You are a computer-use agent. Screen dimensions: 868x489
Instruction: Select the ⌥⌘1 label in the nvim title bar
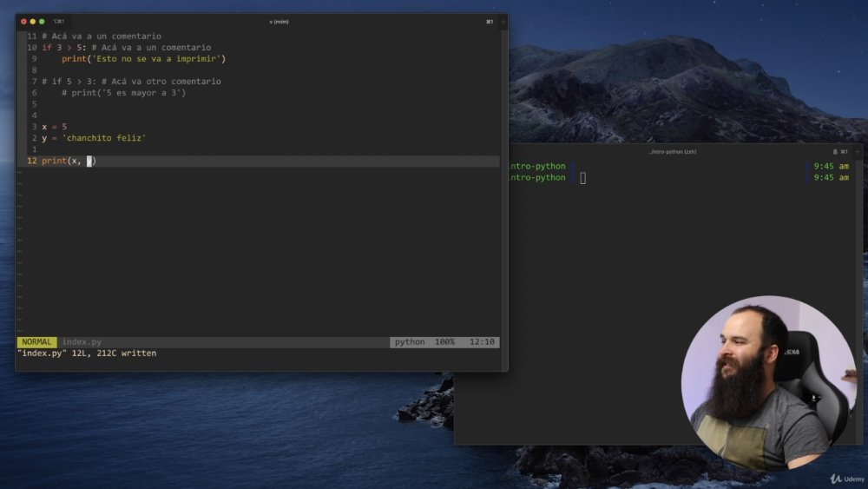click(x=59, y=22)
